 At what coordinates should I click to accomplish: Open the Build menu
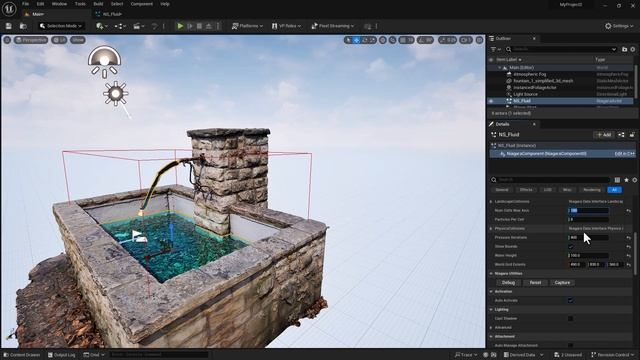pyautogui.click(x=98, y=4)
